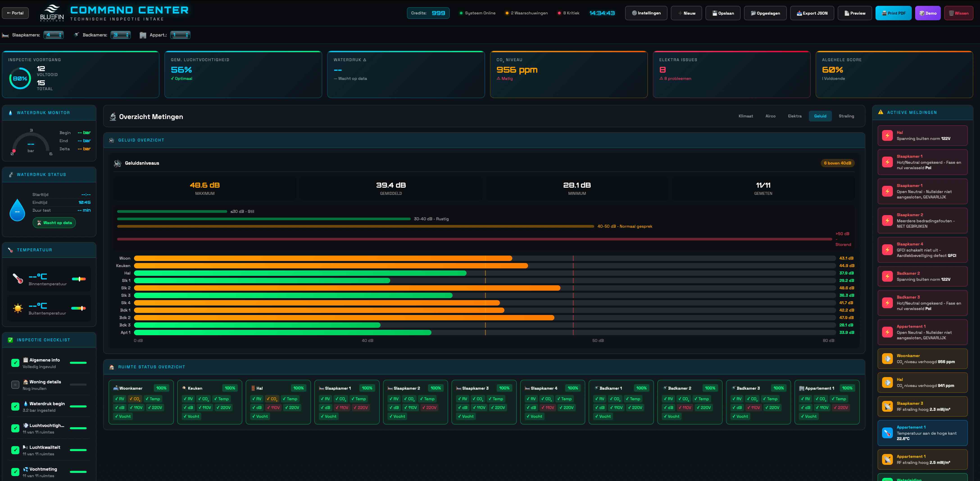Load demo data with Demo button
The image size is (980, 481).
click(x=928, y=13)
